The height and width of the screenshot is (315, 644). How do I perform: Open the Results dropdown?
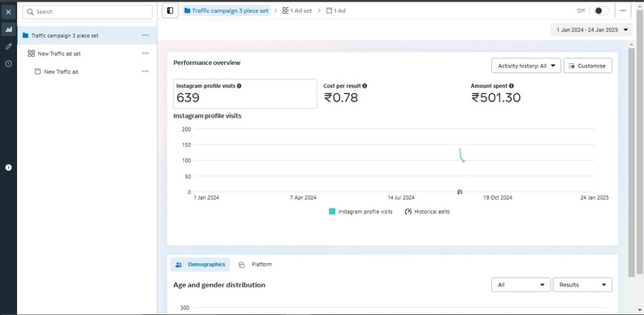[x=582, y=285]
